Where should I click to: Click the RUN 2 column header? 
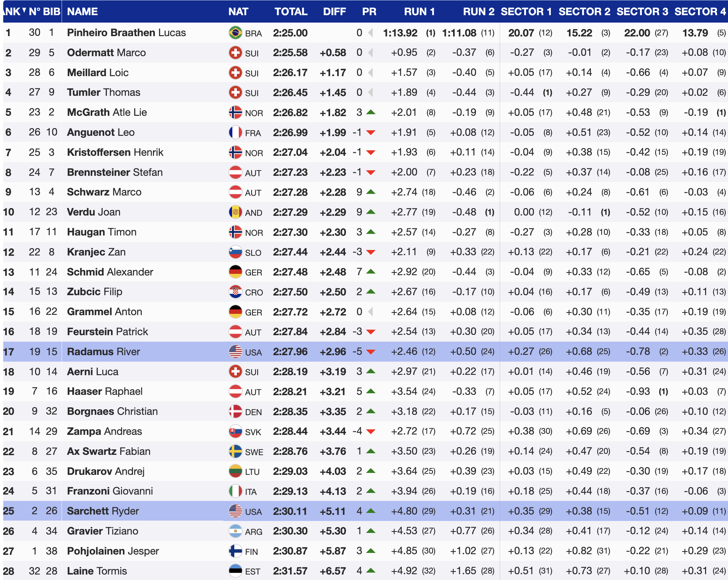[x=478, y=12]
